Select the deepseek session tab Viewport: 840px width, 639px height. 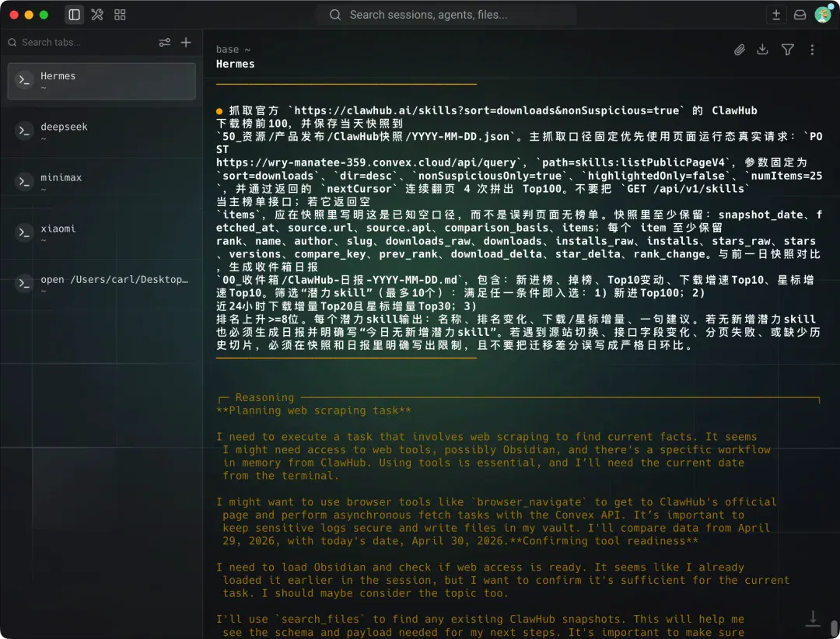coord(102,131)
